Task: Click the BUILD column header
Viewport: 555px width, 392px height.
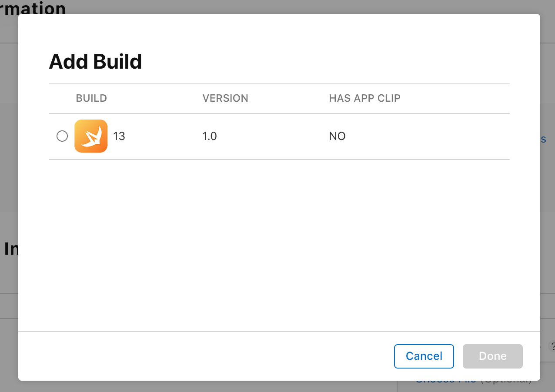Action: click(x=91, y=98)
